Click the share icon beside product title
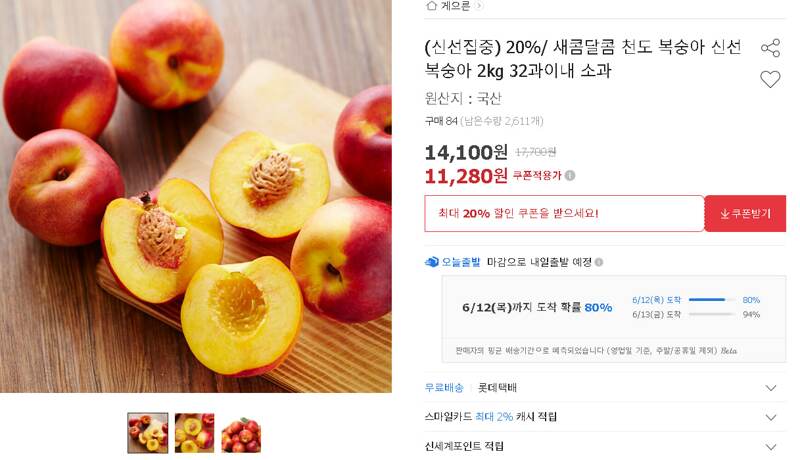 770,48
